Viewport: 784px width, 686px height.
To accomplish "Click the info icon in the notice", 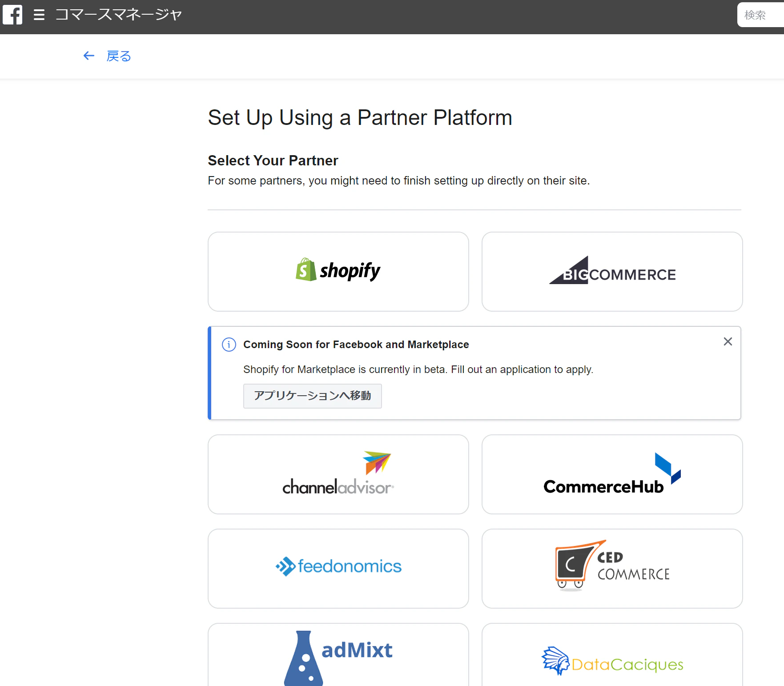I will (229, 345).
